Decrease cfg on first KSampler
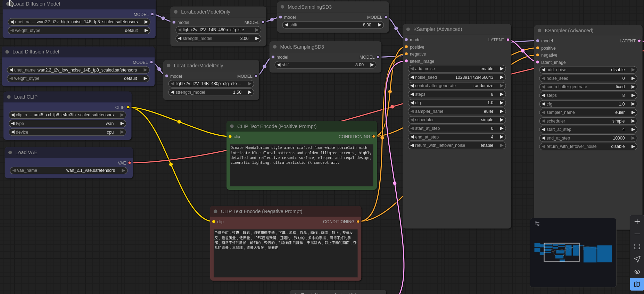 coord(412,103)
